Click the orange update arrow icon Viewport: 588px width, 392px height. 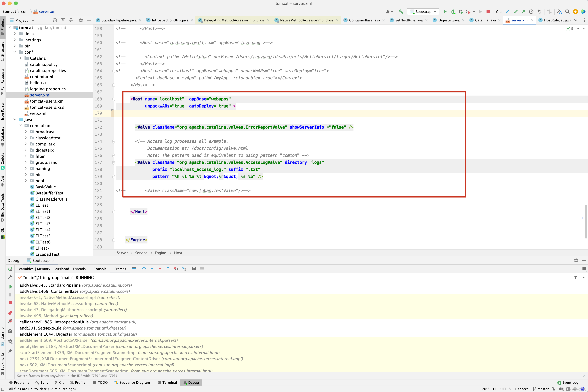pyautogui.click(x=575, y=11)
